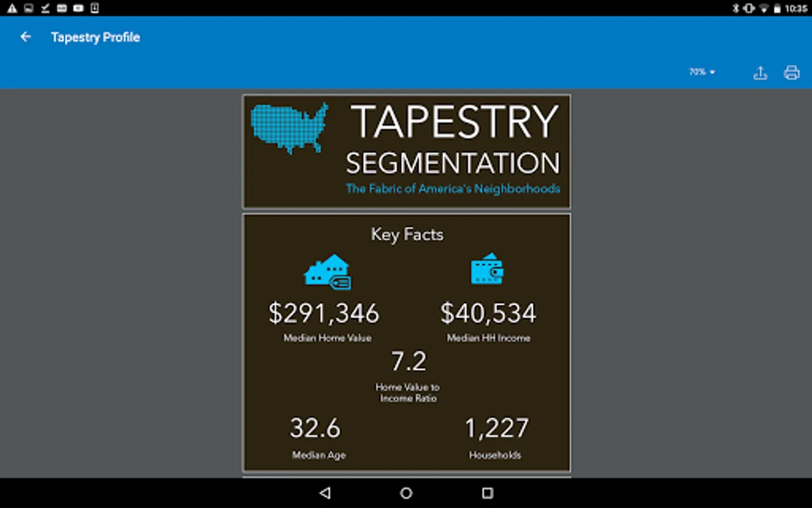
Task: Select the 32.6 value
Action: (315, 428)
